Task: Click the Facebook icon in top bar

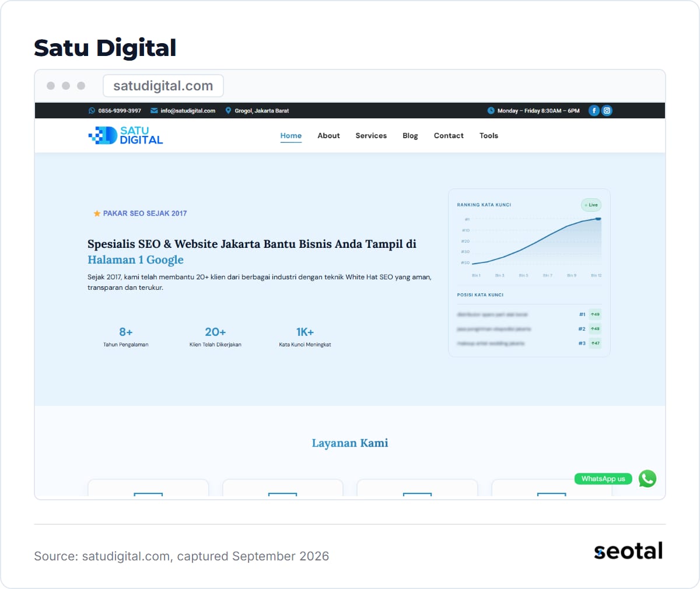Action: coord(594,111)
